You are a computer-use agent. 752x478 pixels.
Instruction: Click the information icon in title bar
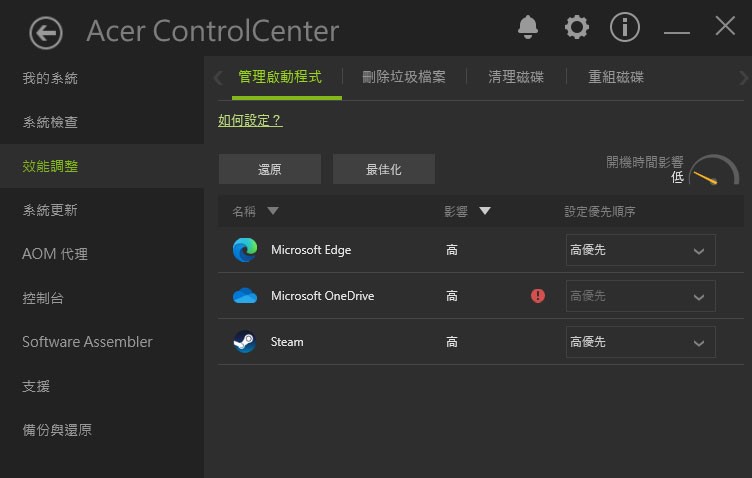click(x=625, y=28)
